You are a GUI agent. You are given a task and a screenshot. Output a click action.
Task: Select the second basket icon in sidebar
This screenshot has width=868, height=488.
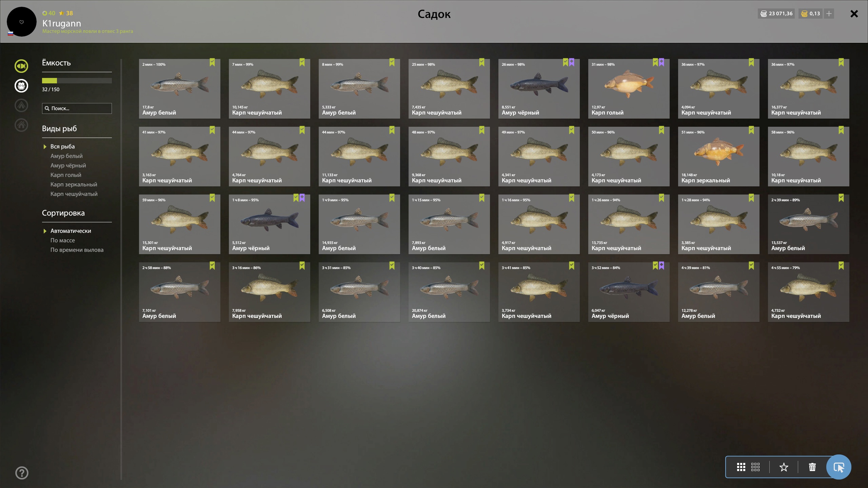[x=21, y=86]
